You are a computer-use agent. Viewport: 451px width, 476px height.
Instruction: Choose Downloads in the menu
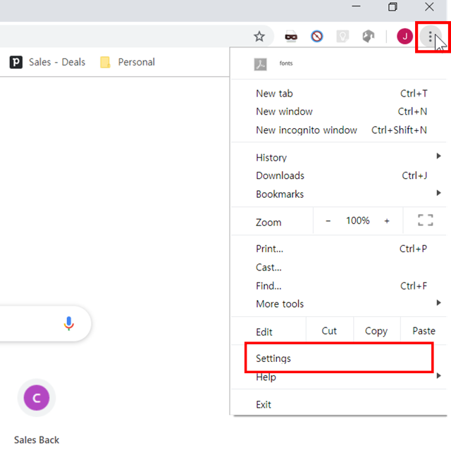point(280,175)
